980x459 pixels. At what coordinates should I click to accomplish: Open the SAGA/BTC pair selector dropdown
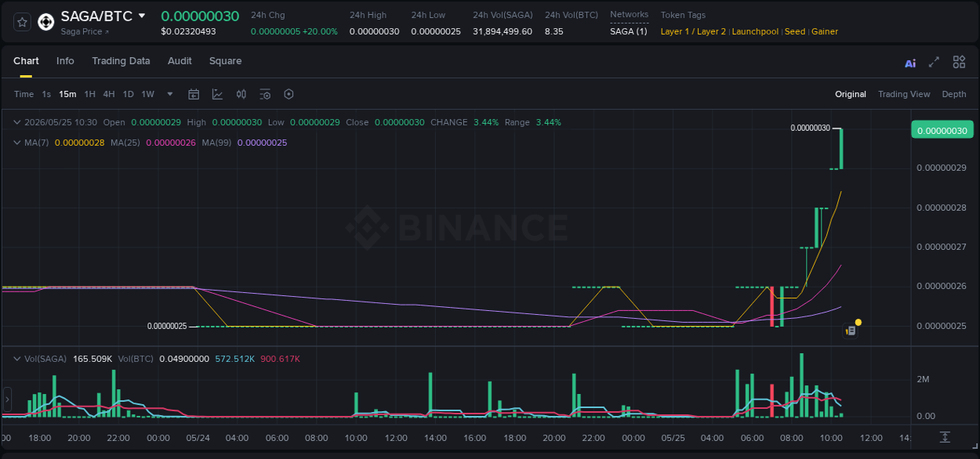142,16
